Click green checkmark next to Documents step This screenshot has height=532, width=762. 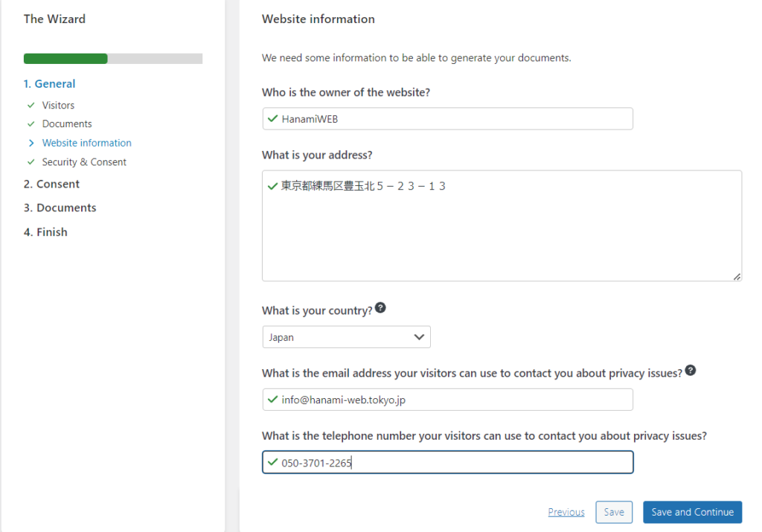31,124
